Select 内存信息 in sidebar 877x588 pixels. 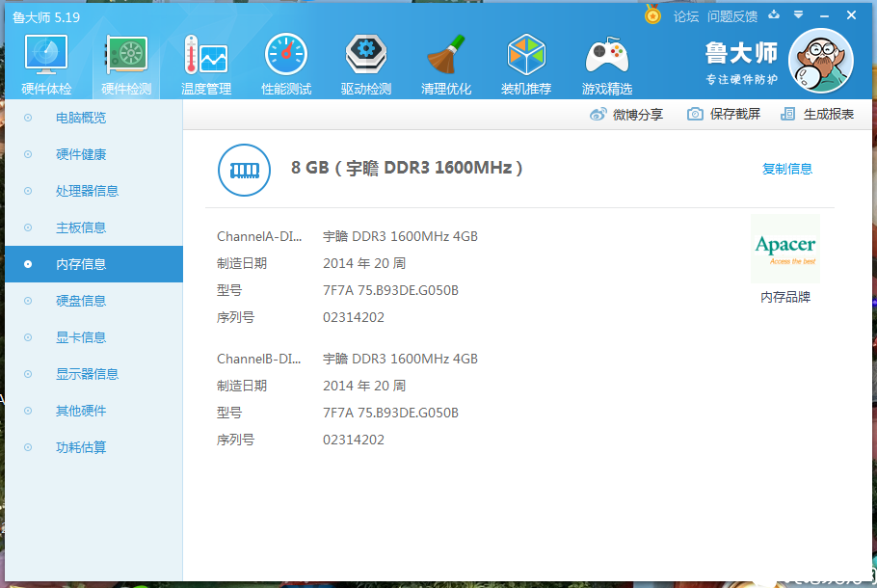click(93, 264)
